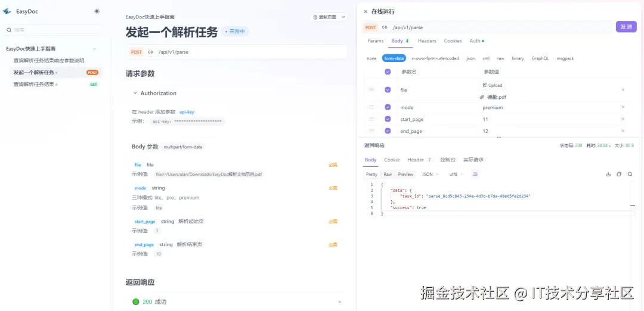Click the sidebar search input field
Screen dimensions: 644x311
(52, 30)
